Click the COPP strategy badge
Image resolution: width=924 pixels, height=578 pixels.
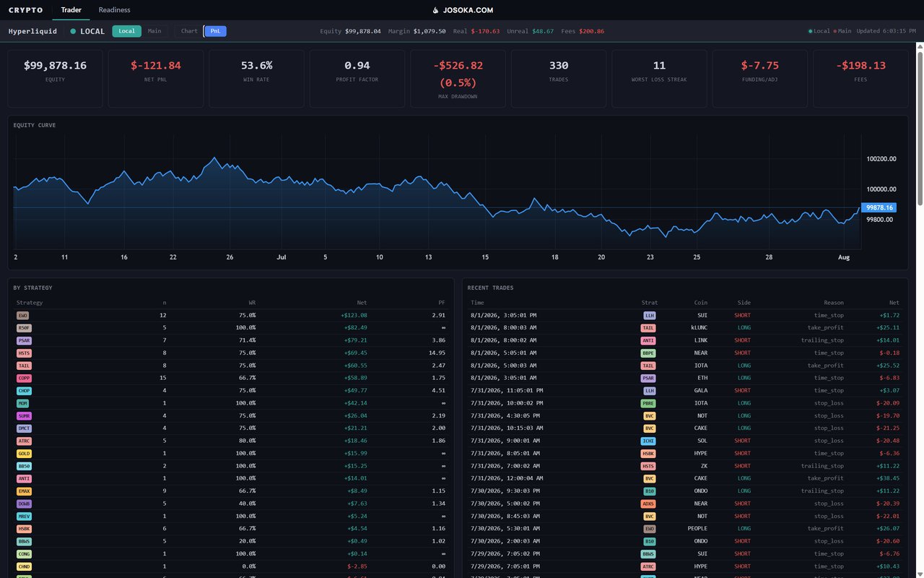[x=24, y=378]
